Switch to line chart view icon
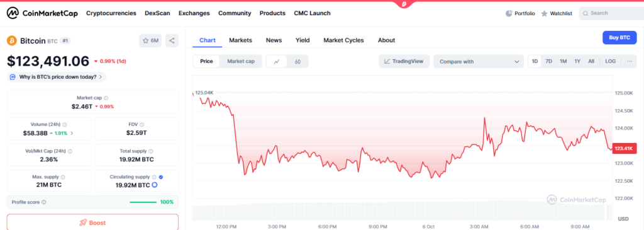This screenshot has width=644, height=230. coord(277,61)
